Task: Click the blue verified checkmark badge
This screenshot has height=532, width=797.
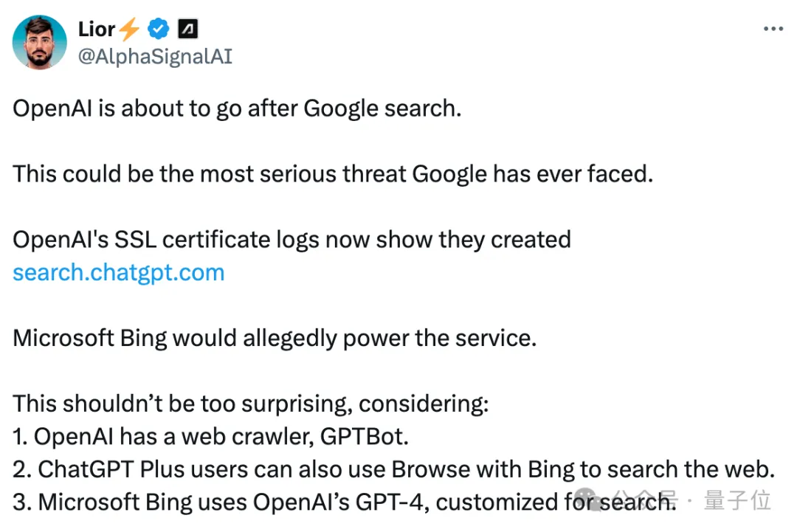Action: click(158, 29)
